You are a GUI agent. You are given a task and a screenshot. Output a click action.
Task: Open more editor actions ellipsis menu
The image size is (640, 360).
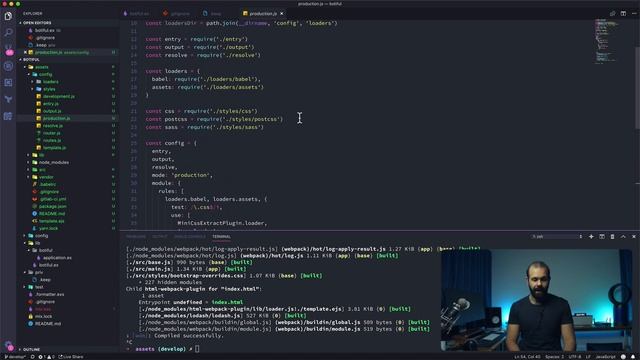(634, 13)
